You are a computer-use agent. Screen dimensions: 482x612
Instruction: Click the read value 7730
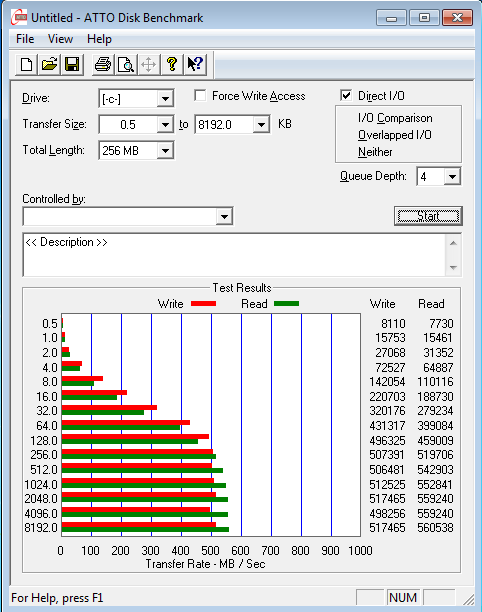click(x=441, y=324)
